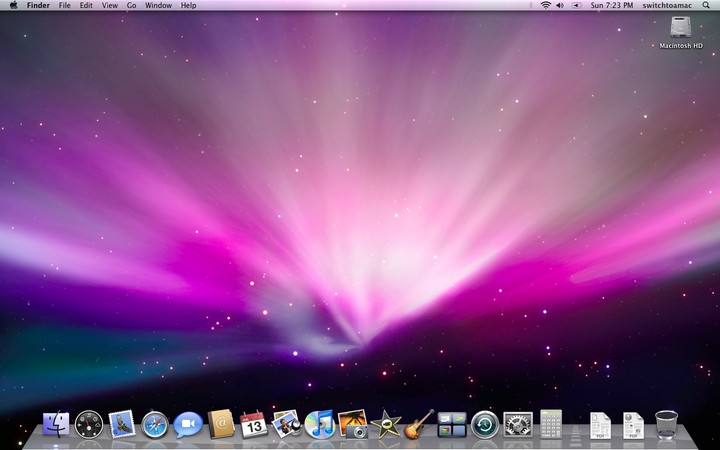
Task: Launch Safari compass icon
Action: click(155, 425)
